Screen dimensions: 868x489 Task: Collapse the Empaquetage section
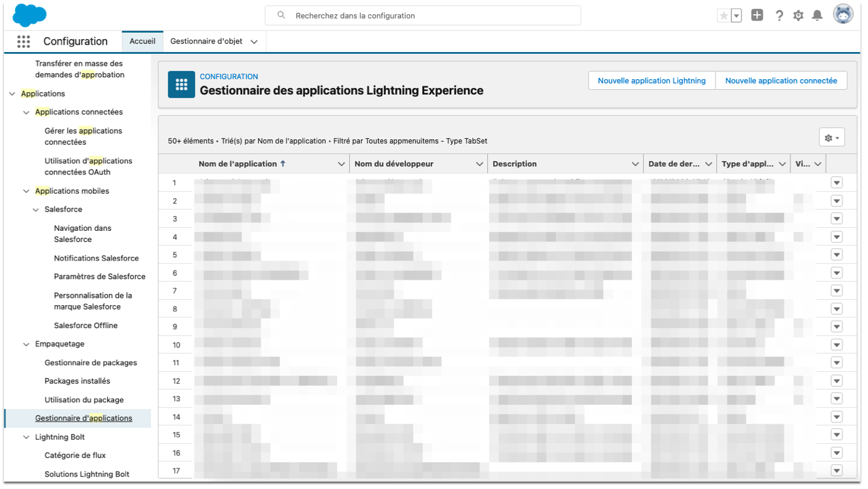click(x=26, y=344)
